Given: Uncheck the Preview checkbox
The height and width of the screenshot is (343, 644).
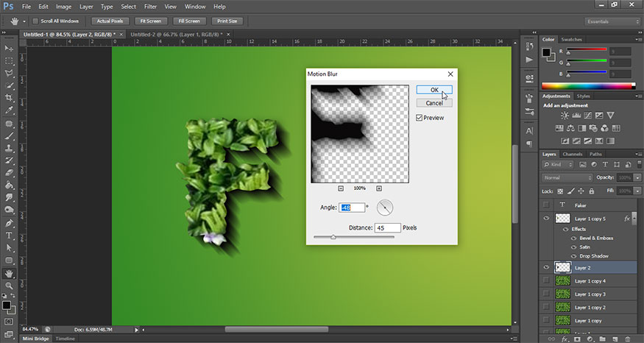Looking at the screenshot, I should [420, 117].
